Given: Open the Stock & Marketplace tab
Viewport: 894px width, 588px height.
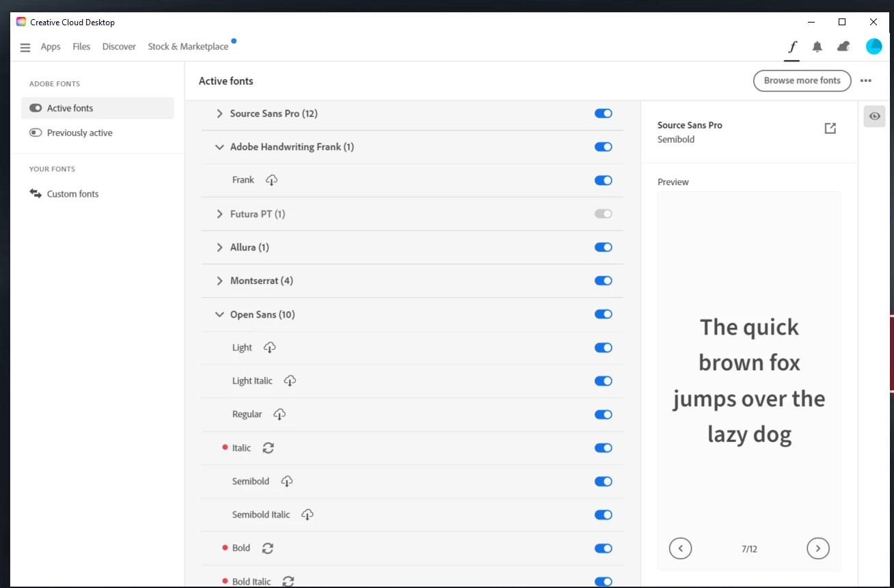Looking at the screenshot, I should [x=188, y=46].
